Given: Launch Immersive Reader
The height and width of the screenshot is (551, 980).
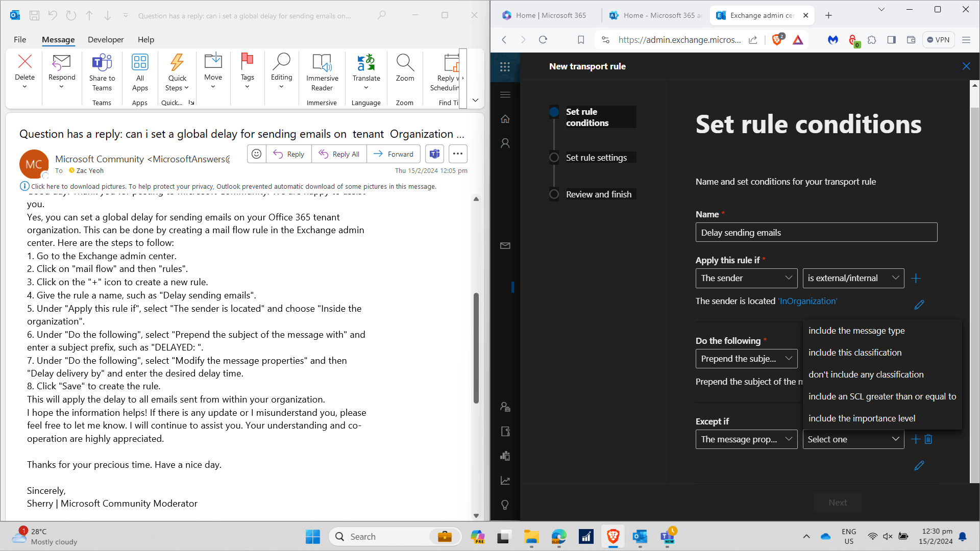Looking at the screenshot, I should [322, 72].
